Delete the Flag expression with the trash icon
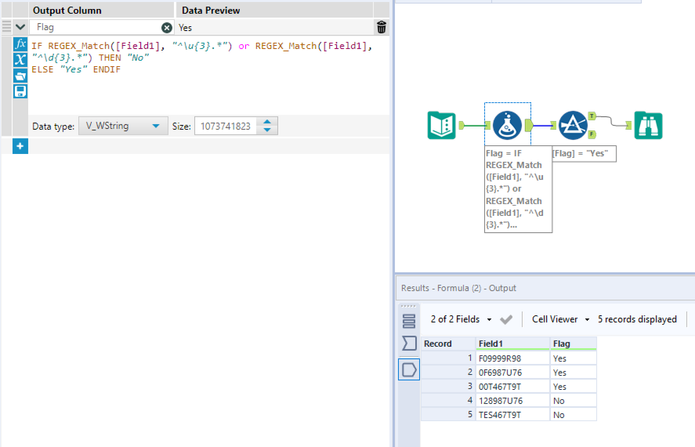The image size is (695, 447). (x=381, y=27)
